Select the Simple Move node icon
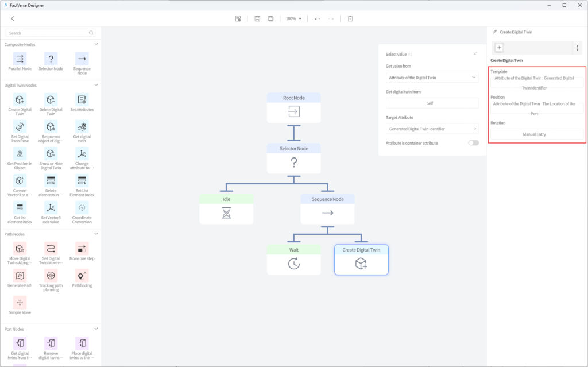This screenshot has width=588, height=367. [20, 303]
